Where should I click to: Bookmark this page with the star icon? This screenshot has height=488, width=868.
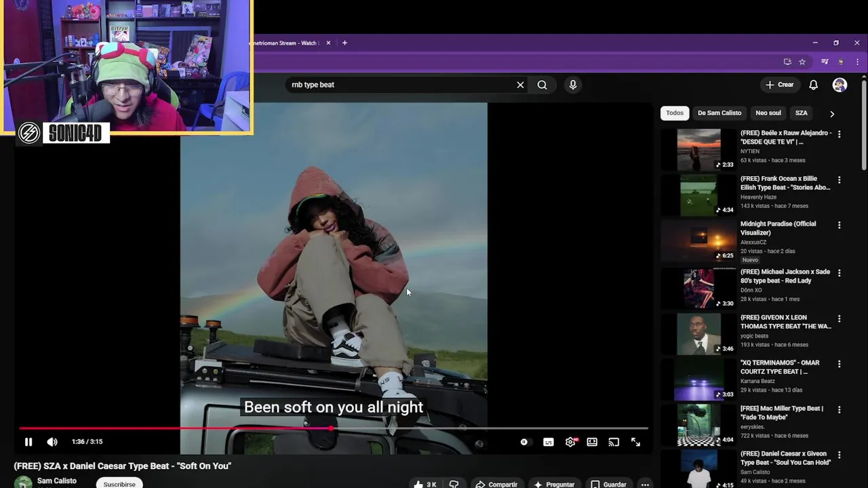802,62
